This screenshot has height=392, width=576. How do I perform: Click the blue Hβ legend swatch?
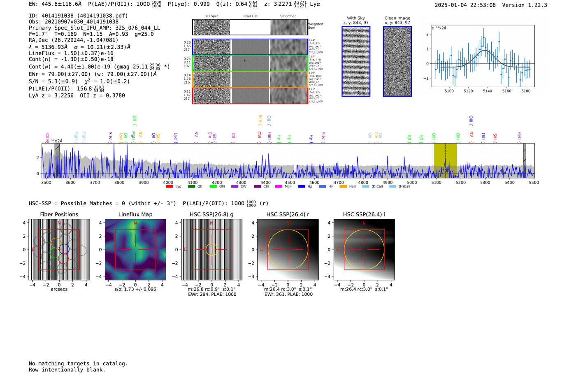(302, 187)
